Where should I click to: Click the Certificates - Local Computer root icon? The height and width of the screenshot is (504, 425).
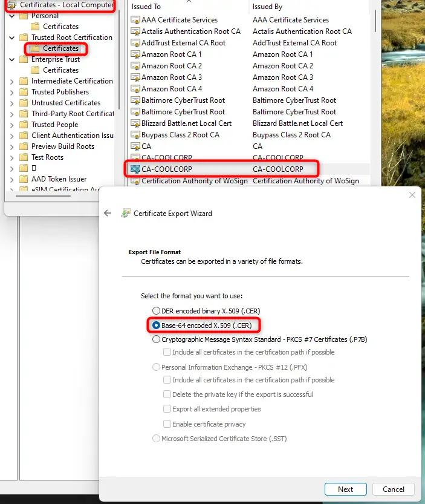click(12, 5)
